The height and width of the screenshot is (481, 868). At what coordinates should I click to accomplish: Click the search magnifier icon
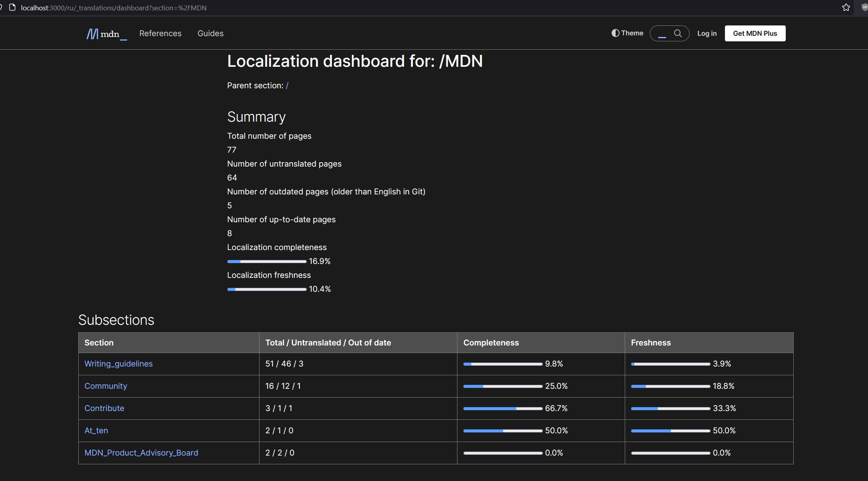click(x=678, y=33)
